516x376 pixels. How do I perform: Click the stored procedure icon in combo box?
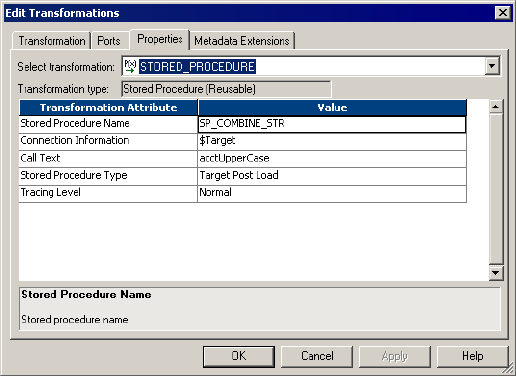130,66
